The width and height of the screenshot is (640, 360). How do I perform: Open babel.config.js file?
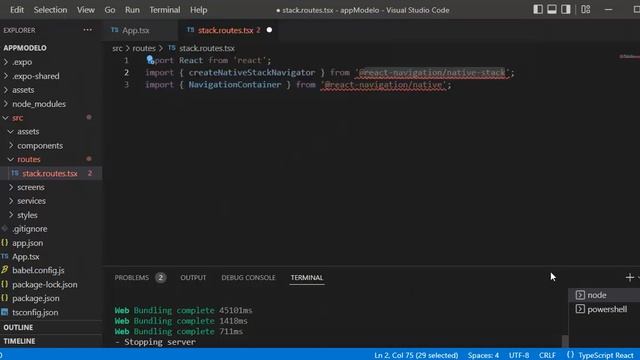tap(38, 271)
